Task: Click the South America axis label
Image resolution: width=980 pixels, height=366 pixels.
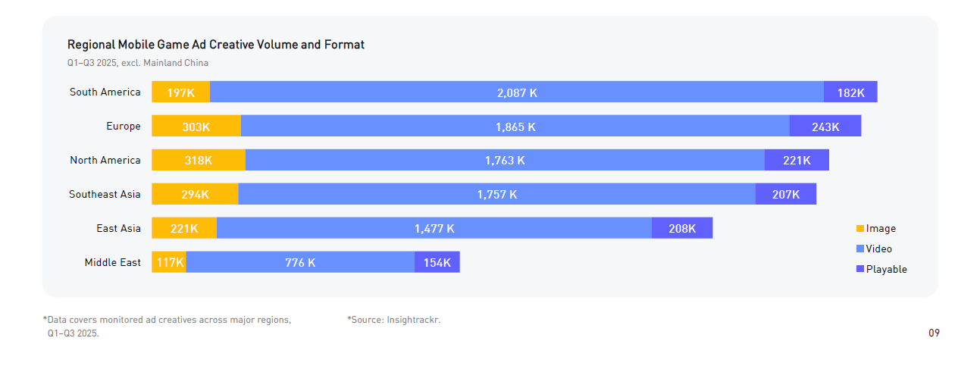Action: 105,92
